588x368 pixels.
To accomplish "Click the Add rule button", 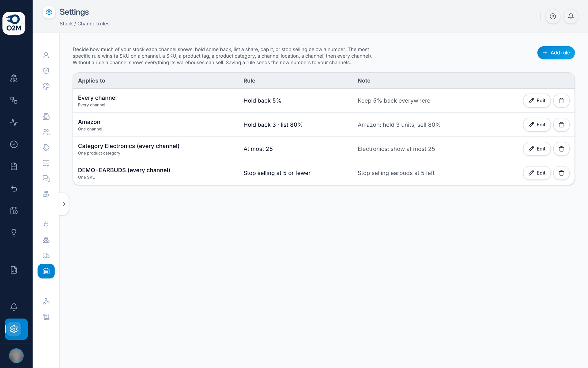I will pyautogui.click(x=556, y=53).
